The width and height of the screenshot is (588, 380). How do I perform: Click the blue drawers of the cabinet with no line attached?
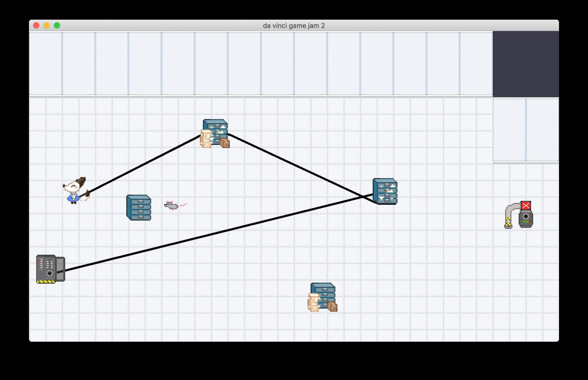click(x=323, y=294)
